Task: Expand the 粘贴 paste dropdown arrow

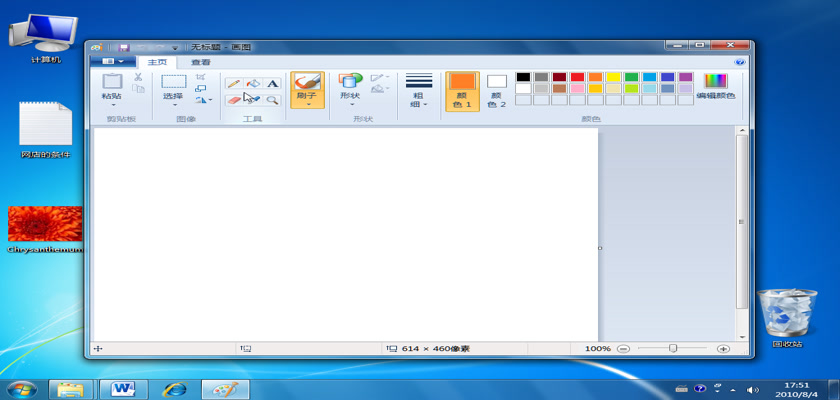Action: pyautogui.click(x=112, y=105)
